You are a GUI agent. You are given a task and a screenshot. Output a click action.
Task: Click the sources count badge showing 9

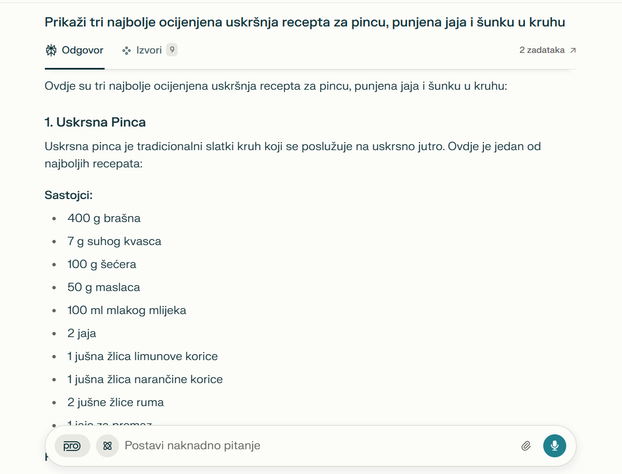[172, 50]
